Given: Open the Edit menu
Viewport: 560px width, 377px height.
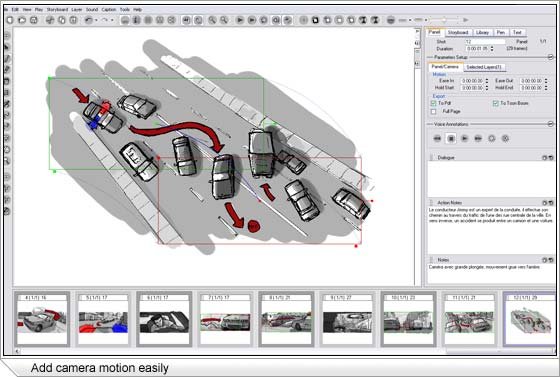Looking at the screenshot, I should click(15, 10).
